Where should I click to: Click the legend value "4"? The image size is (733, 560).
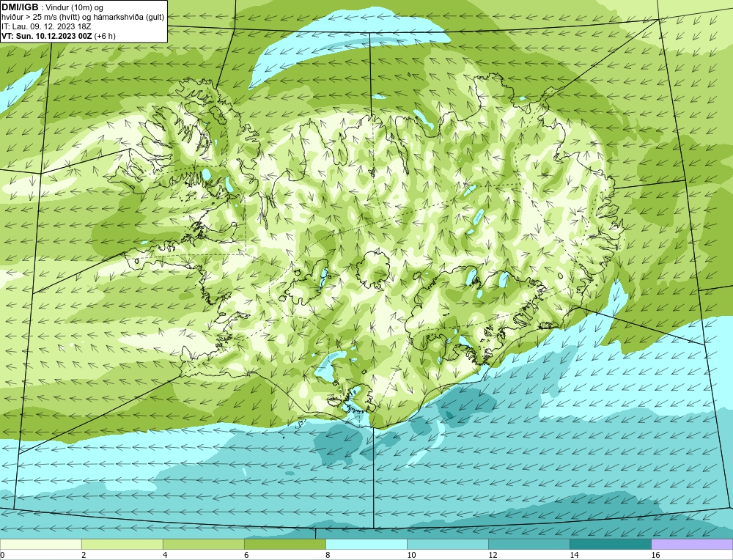[x=165, y=555]
